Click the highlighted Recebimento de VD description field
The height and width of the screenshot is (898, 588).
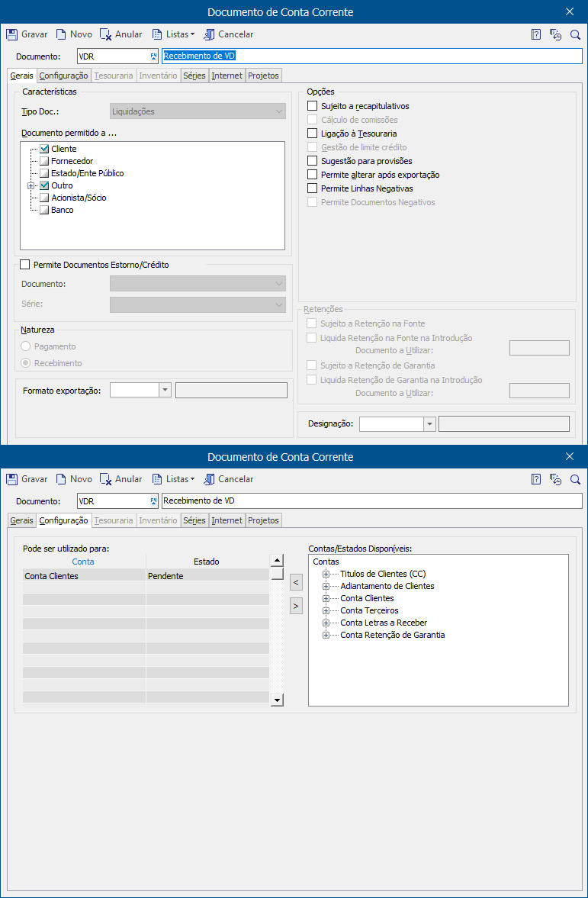371,56
